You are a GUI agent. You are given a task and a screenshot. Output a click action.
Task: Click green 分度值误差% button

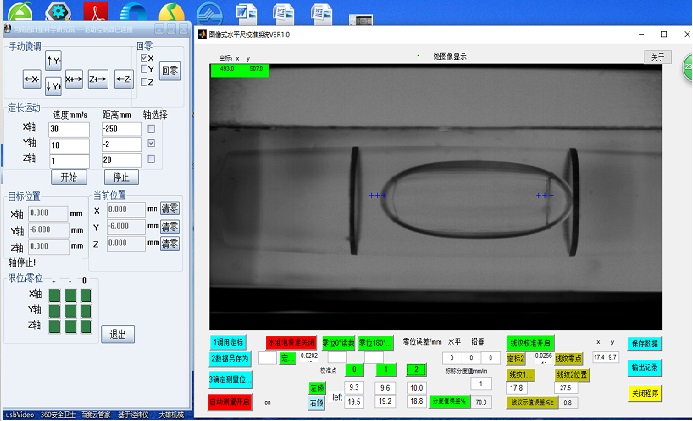pos(449,402)
